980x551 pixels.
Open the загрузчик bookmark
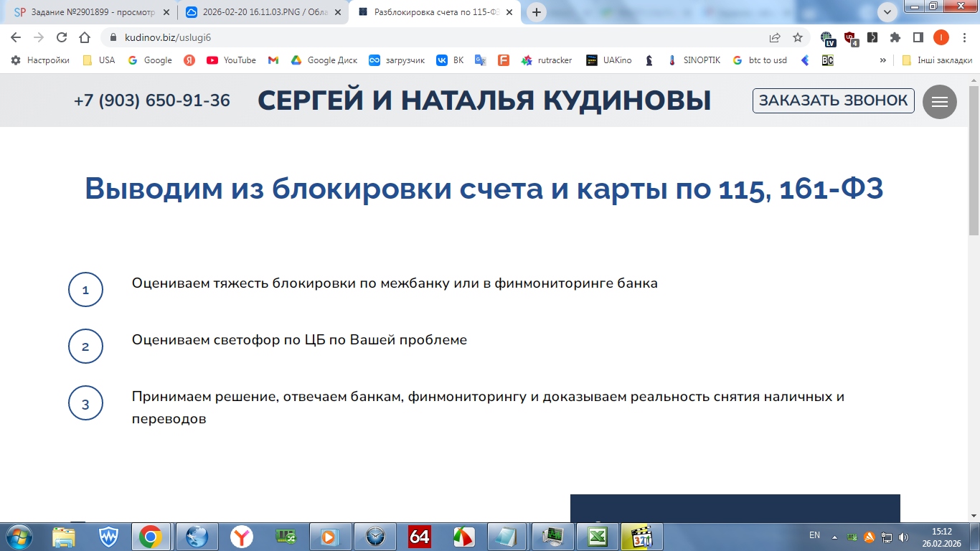coord(397,60)
